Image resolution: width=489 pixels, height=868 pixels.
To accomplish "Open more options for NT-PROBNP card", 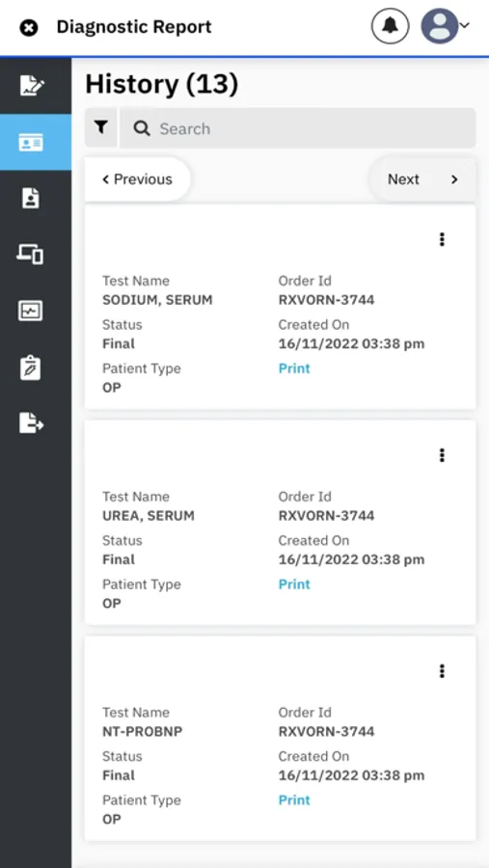I will coord(442,671).
